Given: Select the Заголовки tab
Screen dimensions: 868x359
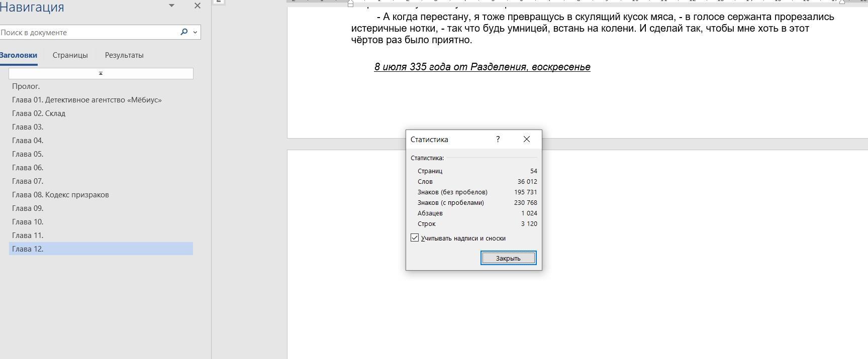Looking at the screenshot, I should pyautogui.click(x=19, y=55).
